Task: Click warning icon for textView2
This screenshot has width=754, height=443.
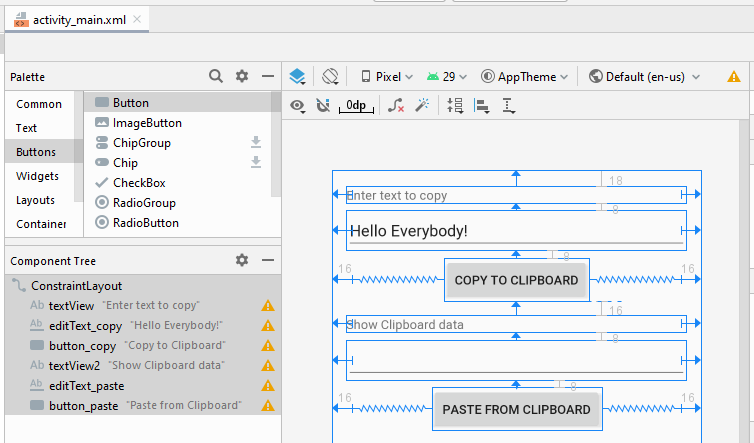Action: [268, 366]
